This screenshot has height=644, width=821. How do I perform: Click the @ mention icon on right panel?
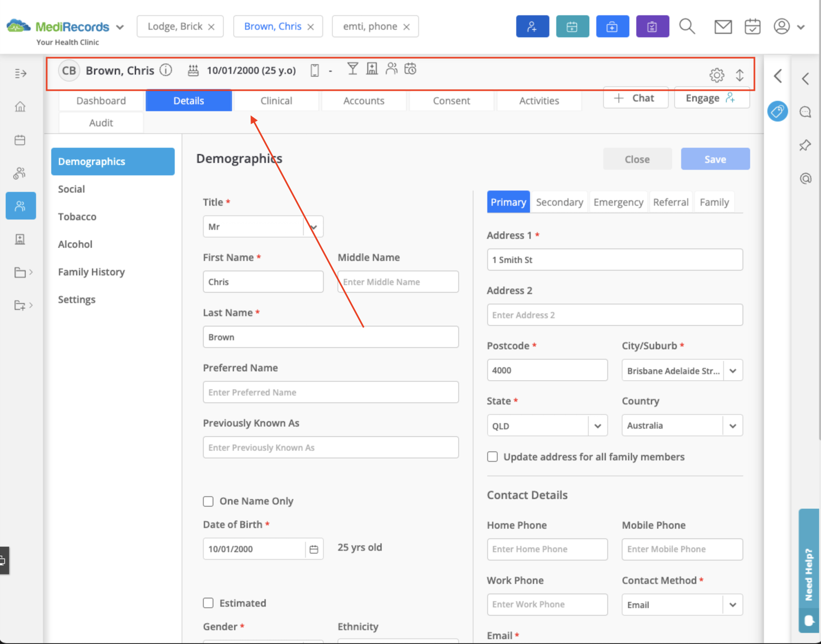(x=805, y=178)
